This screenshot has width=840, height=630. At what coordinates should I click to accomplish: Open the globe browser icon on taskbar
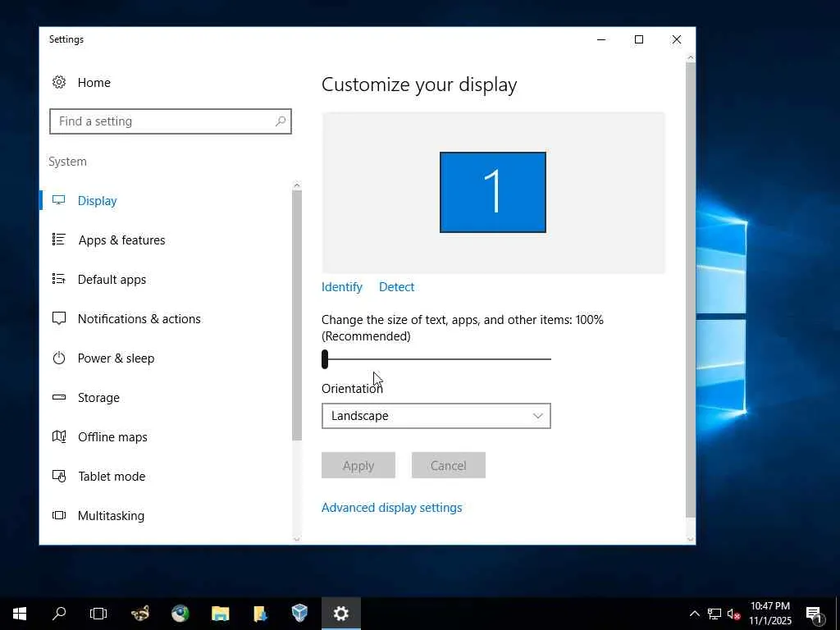click(180, 614)
